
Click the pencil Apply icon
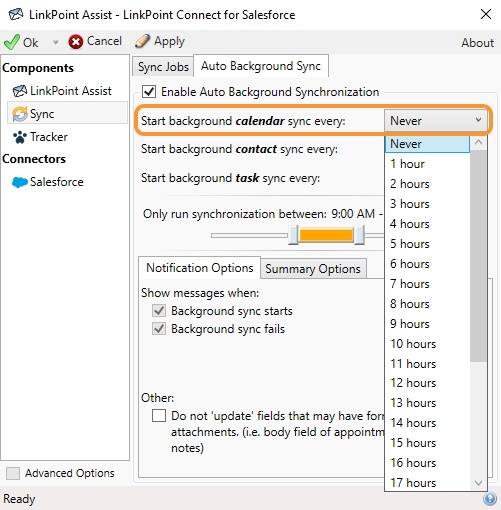(x=142, y=42)
